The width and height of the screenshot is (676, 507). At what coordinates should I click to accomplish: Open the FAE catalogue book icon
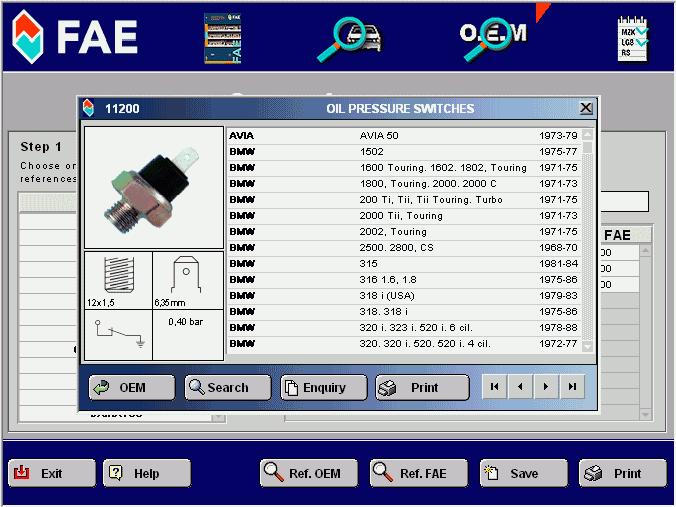coord(222,38)
